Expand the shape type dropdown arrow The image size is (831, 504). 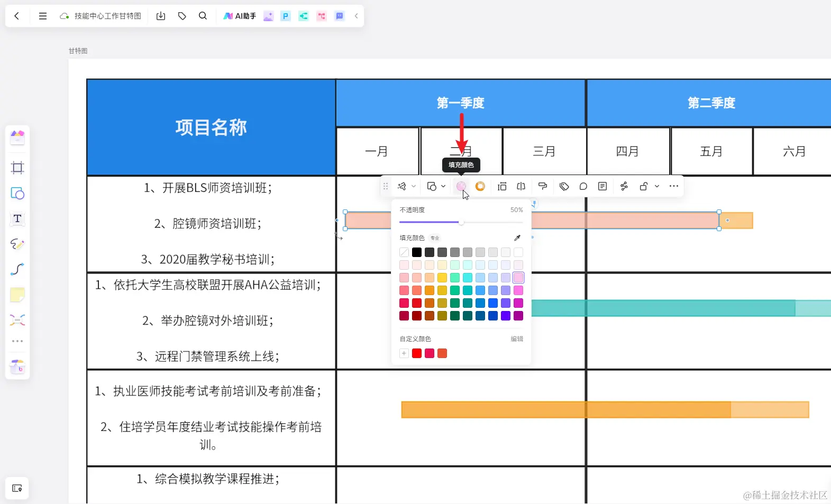443,186
